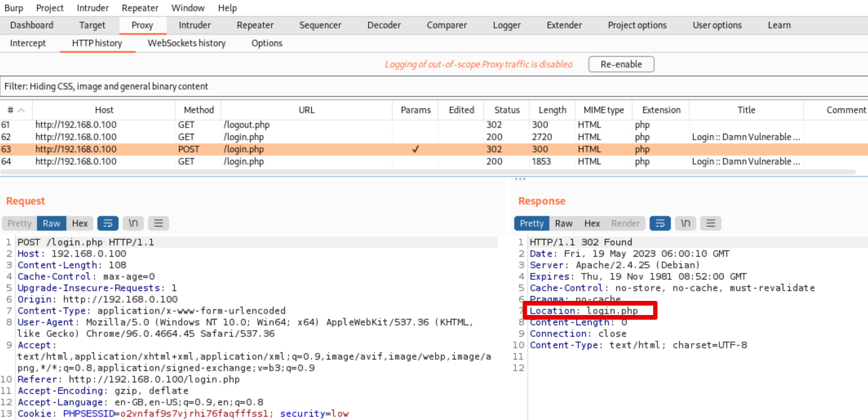868x420 pixels.
Task: Click the 'POST /login.php HTTP/1.1' request line
Action: 85,242
